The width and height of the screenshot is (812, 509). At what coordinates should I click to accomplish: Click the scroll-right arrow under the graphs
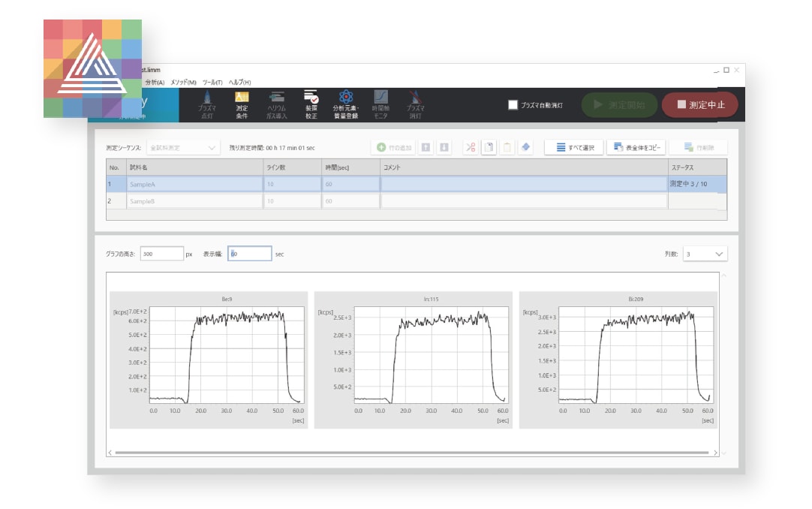click(715, 453)
